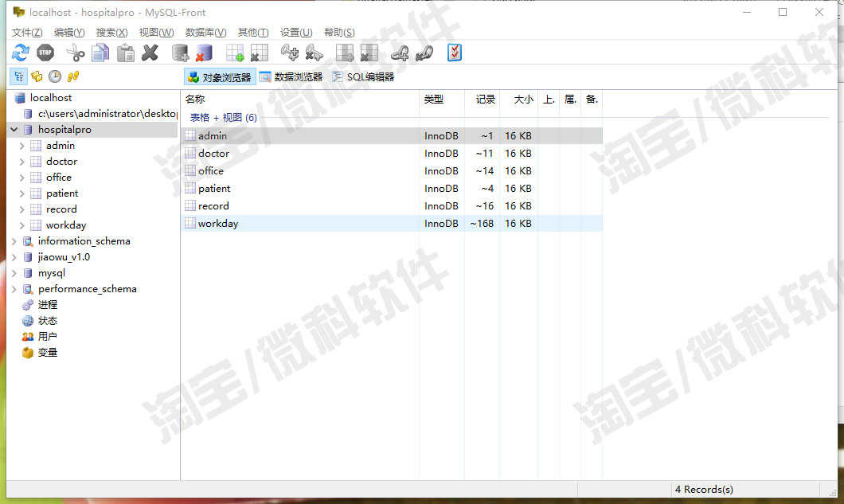Collapse the hospitalpro database node
The width and height of the screenshot is (844, 504).
pos(14,130)
